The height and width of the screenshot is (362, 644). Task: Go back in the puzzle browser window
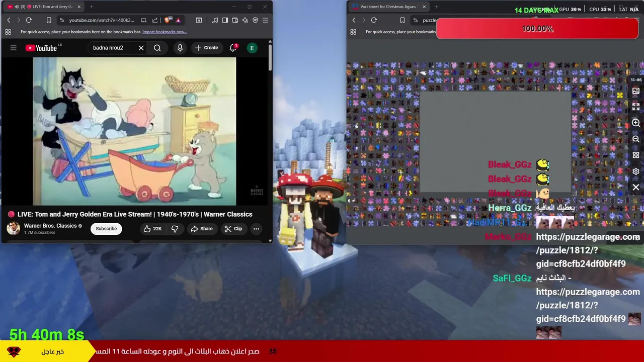pyautogui.click(x=354, y=20)
